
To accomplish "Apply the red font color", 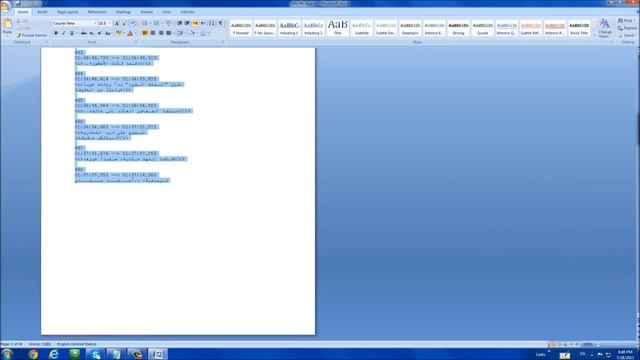I will tap(131, 33).
